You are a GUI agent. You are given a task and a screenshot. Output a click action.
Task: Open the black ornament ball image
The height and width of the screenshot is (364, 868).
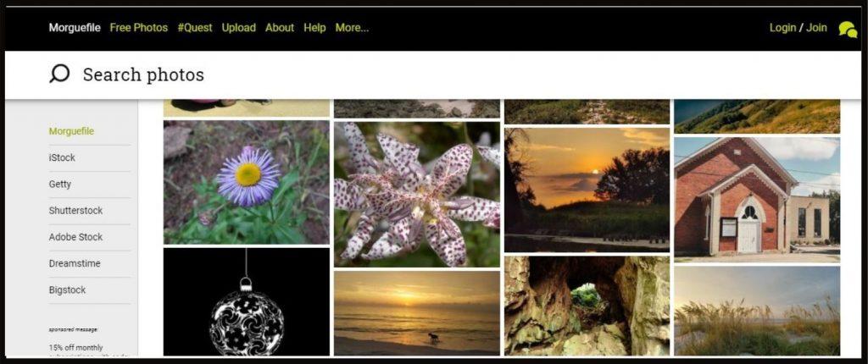247,301
